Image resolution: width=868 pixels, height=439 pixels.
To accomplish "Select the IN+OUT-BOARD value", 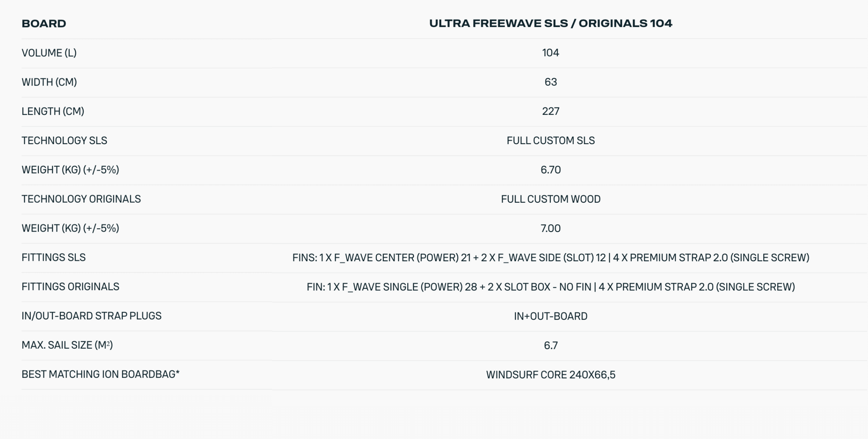I will [x=550, y=316].
